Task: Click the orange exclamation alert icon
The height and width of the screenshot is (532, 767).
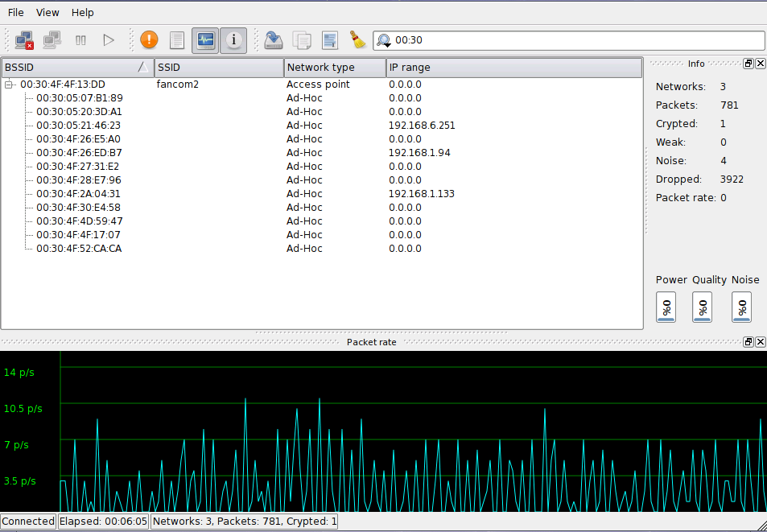Action: coord(149,39)
